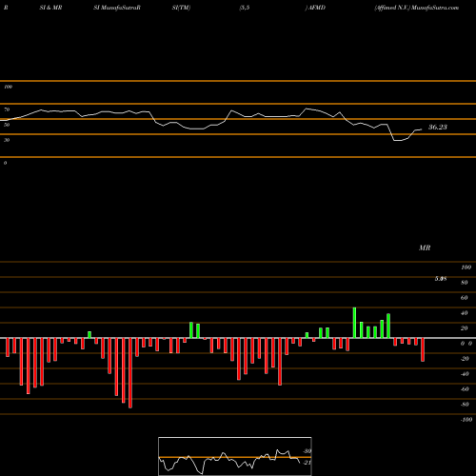Screen dimensions: 476x476
Task: Click the tallest green MR histogram bar
Action: pyautogui.click(x=354, y=323)
